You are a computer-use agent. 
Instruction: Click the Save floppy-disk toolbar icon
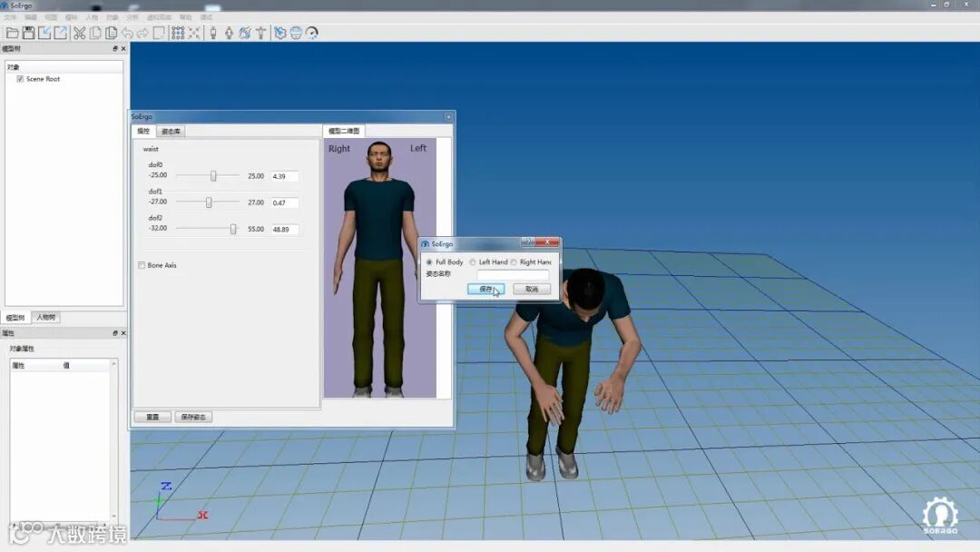(x=28, y=33)
